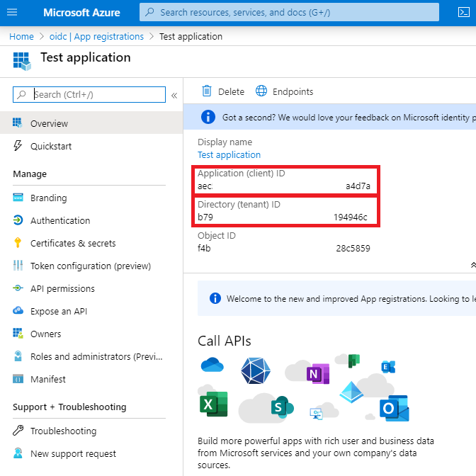Click the Excel icon under Call APIs
The width and height of the screenshot is (476, 476).
coord(213,404)
